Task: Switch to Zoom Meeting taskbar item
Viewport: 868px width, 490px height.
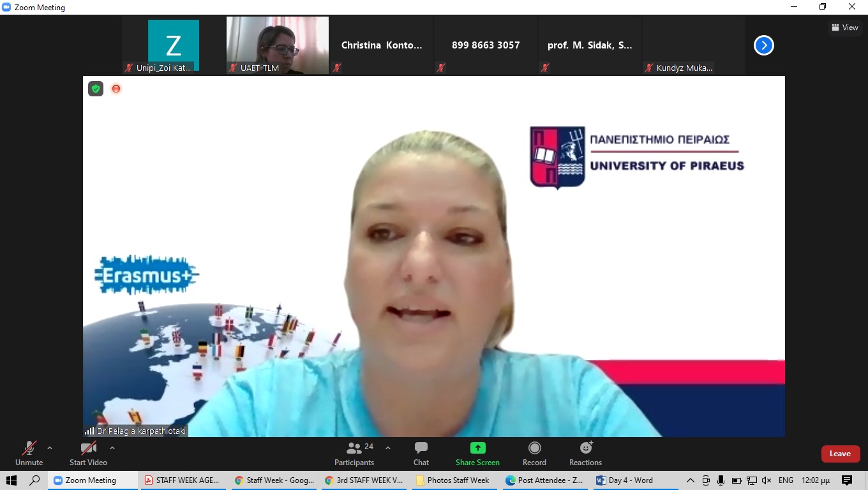Action: point(93,480)
